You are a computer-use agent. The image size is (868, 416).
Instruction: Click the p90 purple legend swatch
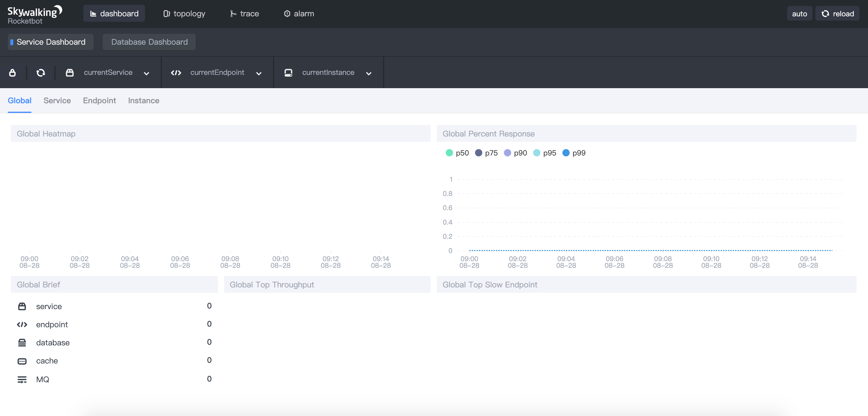(507, 153)
